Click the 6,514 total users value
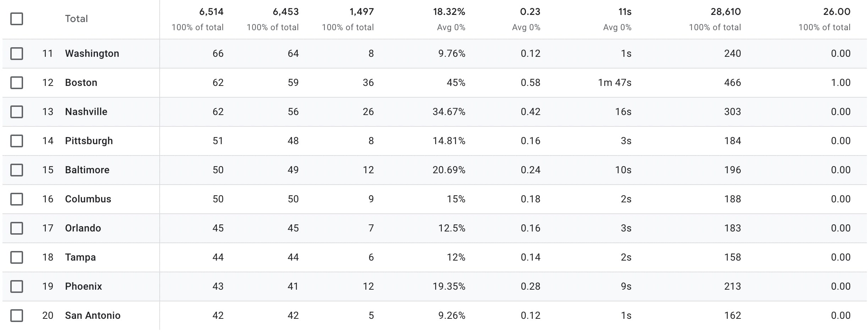868x333 pixels. 211,12
